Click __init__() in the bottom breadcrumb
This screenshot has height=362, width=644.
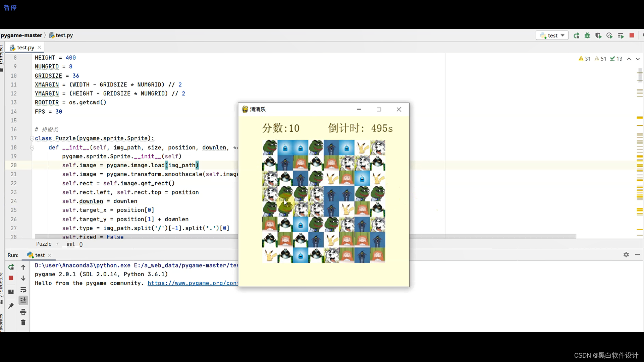click(72, 244)
